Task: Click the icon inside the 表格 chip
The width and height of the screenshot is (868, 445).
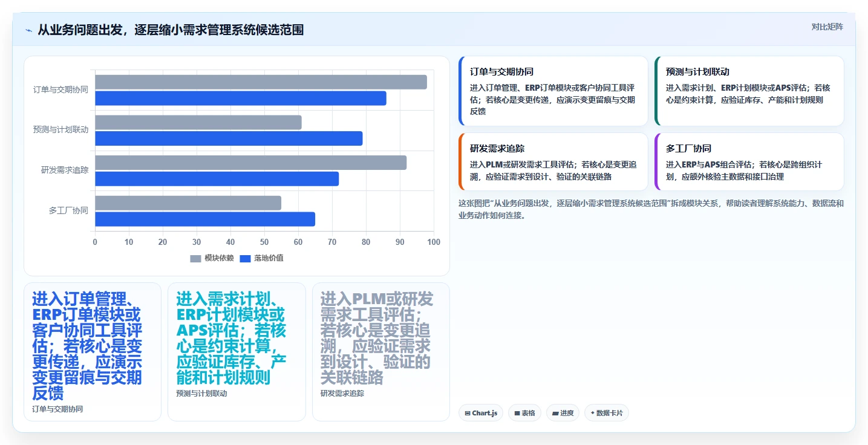Action: point(517,414)
